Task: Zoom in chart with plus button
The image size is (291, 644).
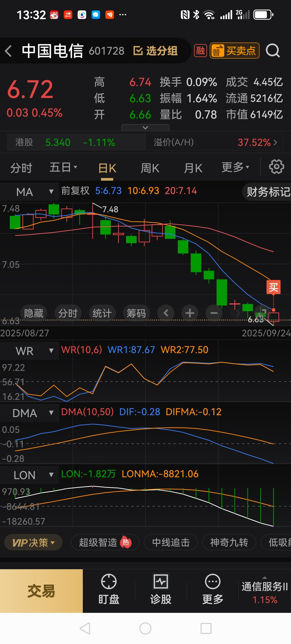Action: click(x=190, y=313)
